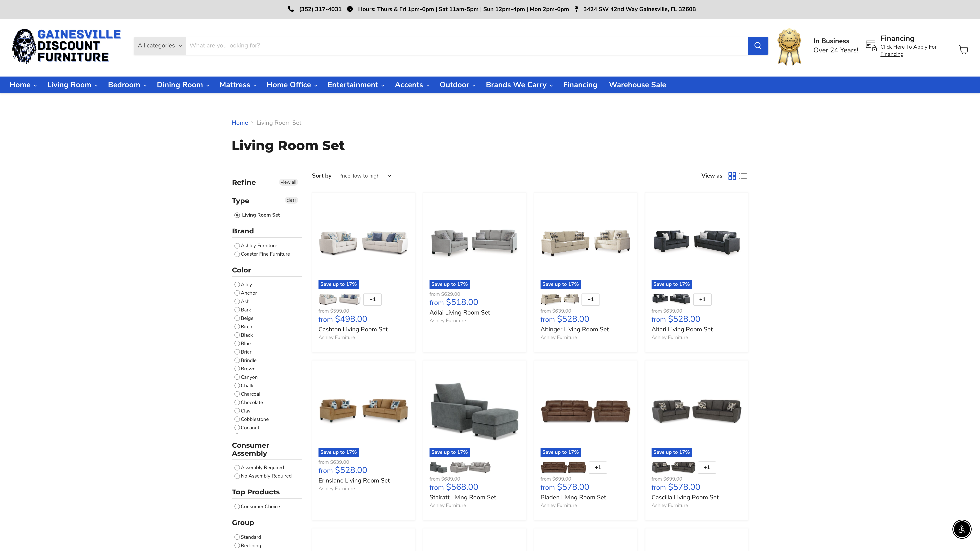Select the Charcoal color filter
Screen dimensions: 980x551
tap(237, 394)
